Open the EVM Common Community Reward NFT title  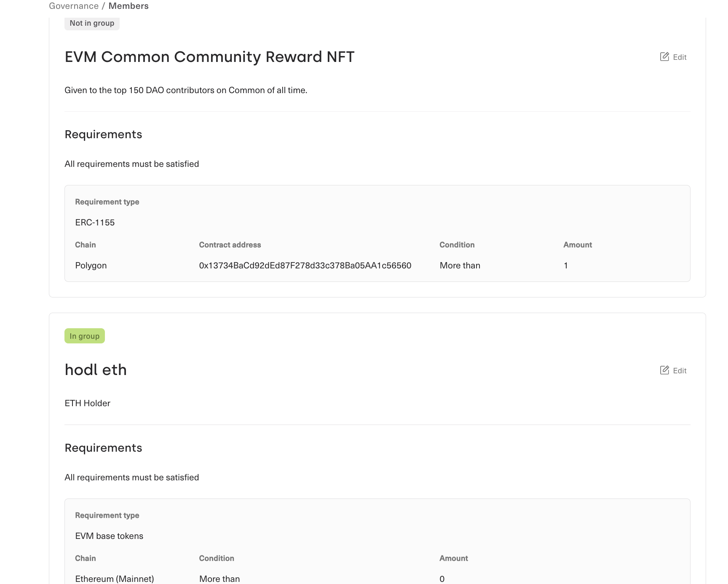click(x=209, y=57)
